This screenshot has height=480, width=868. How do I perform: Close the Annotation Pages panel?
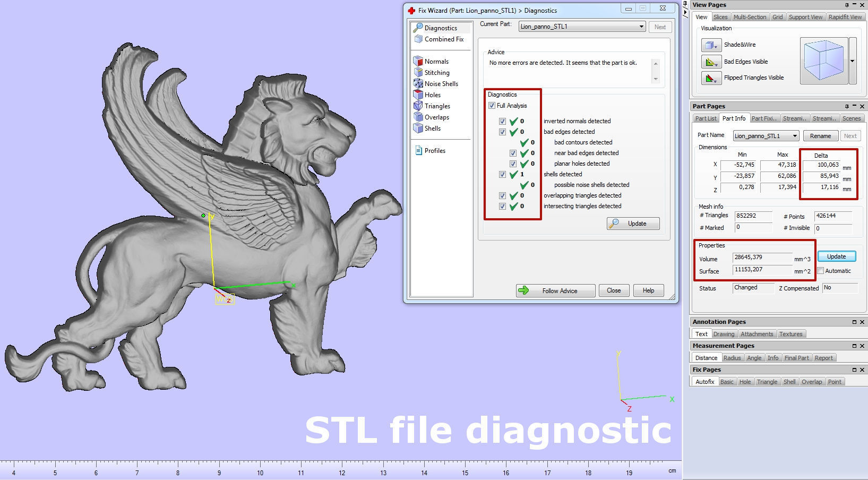pos(862,322)
